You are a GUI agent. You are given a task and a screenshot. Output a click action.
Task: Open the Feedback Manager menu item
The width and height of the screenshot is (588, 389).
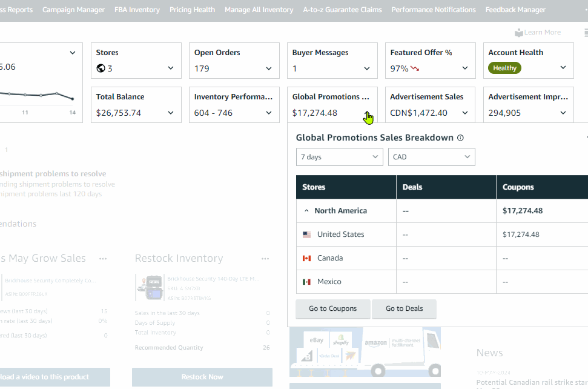point(515,10)
